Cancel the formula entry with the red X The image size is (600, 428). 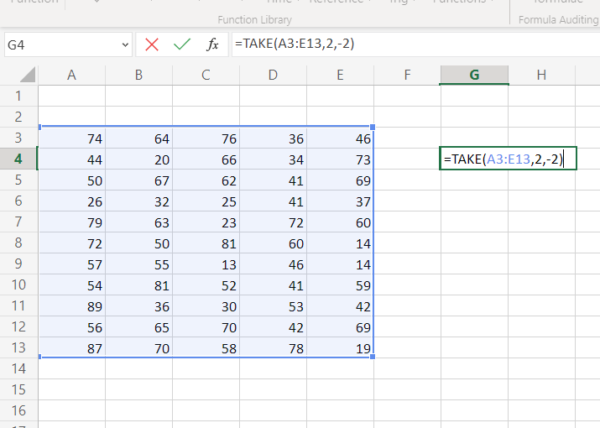click(x=152, y=45)
